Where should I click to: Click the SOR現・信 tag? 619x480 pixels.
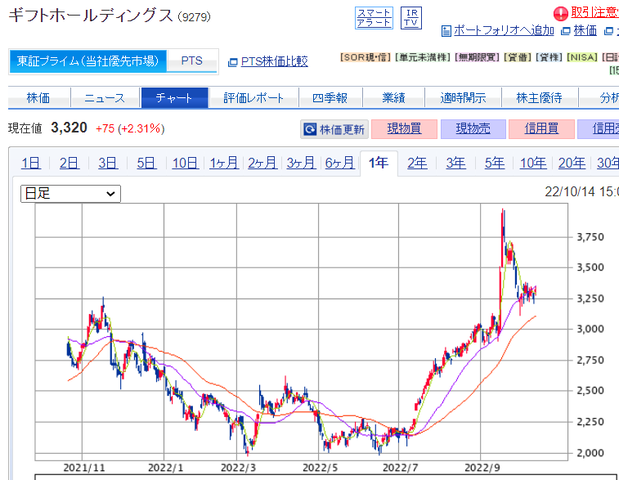coord(365,58)
